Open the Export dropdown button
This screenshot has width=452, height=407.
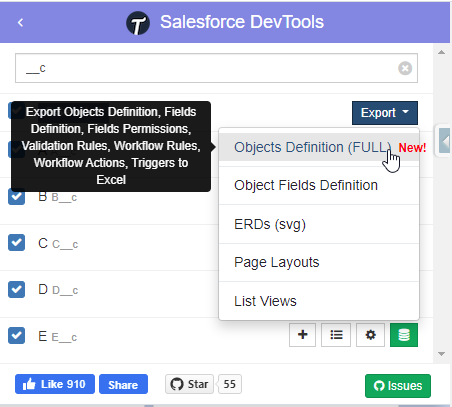(385, 113)
